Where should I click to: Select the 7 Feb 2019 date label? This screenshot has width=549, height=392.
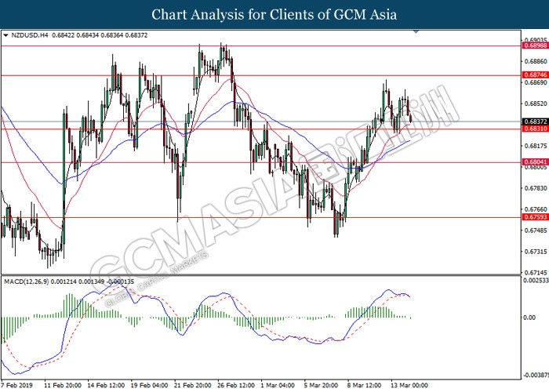click(16, 386)
